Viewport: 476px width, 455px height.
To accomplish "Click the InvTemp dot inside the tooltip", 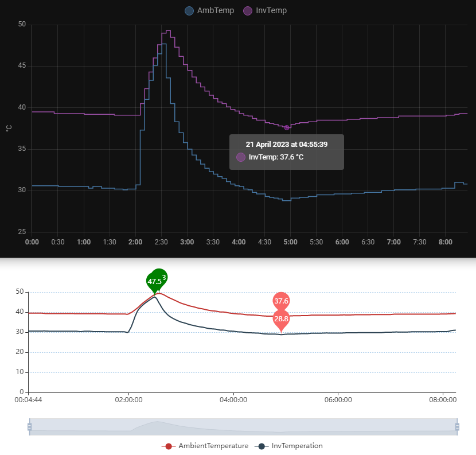I will pyautogui.click(x=241, y=157).
